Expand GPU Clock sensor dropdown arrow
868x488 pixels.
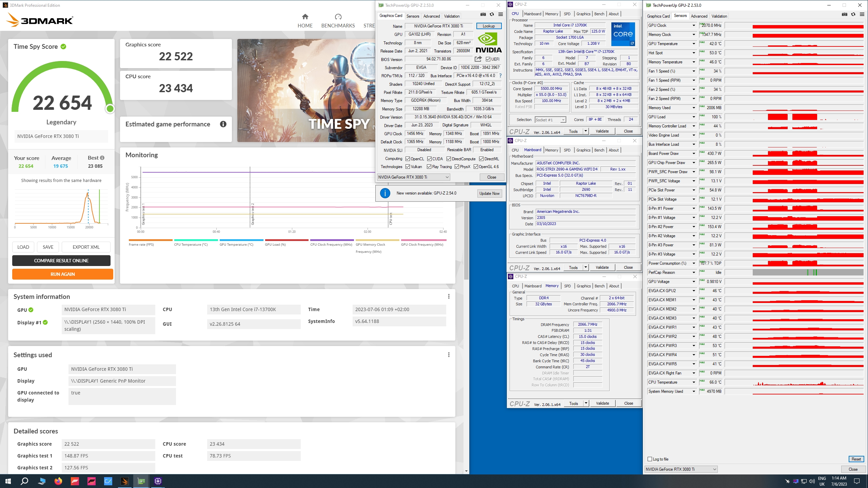point(694,25)
